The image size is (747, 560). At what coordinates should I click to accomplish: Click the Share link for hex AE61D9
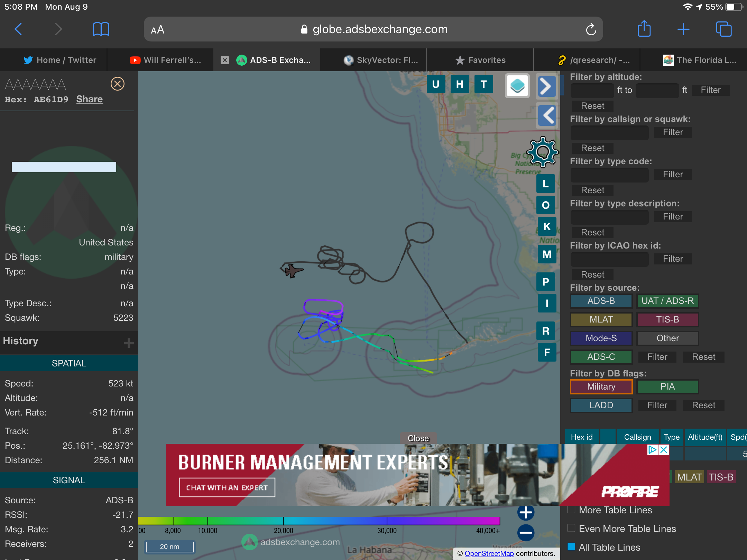[90, 99]
